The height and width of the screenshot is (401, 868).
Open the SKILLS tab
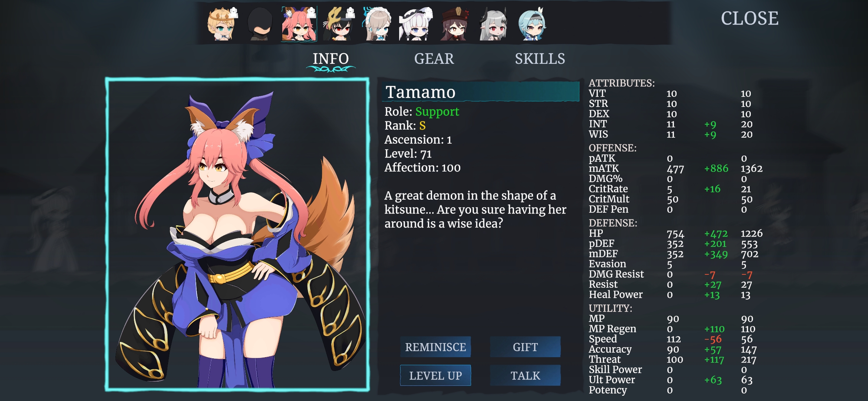(x=540, y=59)
